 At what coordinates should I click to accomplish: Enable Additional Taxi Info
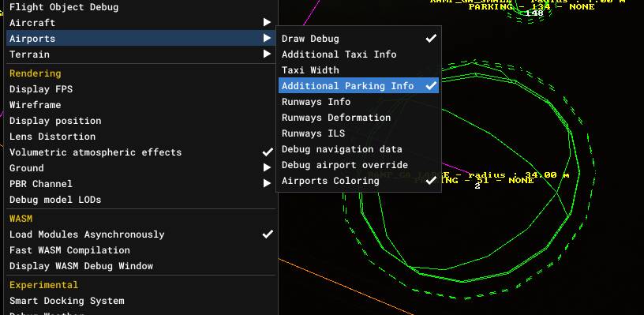click(x=358, y=54)
